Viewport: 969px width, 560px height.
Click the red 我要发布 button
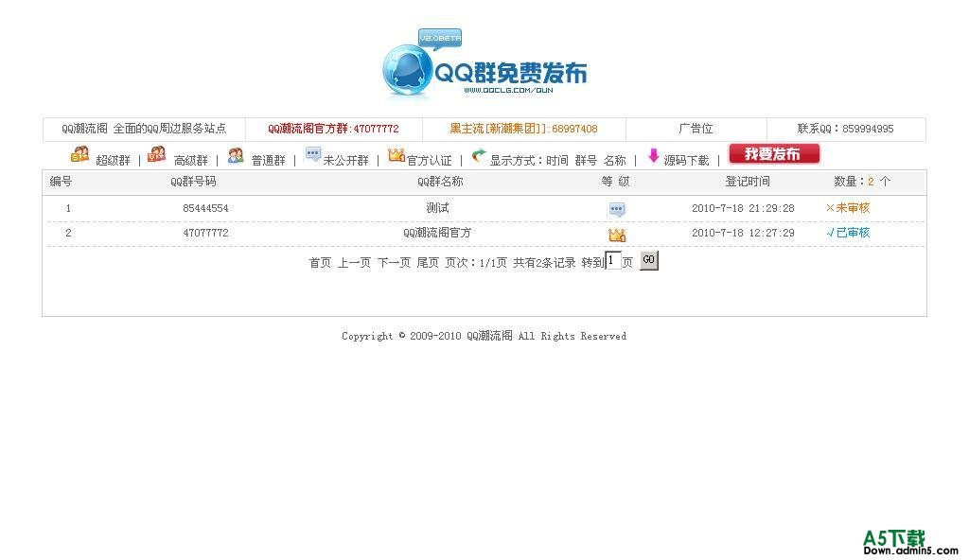(x=774, y=153)
